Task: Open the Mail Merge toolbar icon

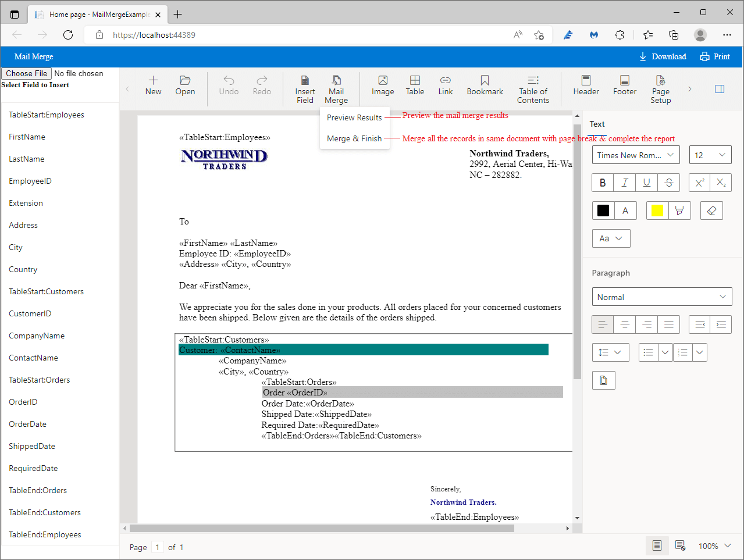Action: pos(336,87)
